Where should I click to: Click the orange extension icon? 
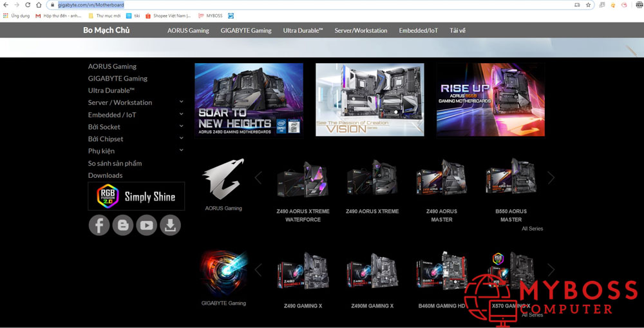point(613,5)
